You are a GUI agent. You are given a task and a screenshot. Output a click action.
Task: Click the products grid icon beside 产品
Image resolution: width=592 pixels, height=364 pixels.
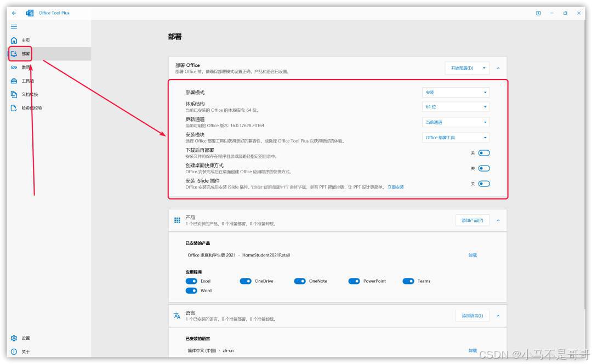point(177,220)
